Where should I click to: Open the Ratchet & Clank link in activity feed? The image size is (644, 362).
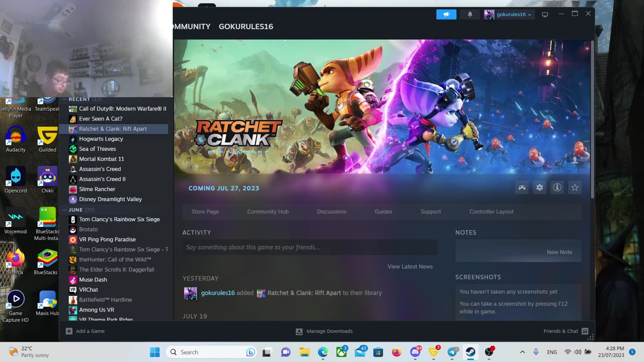tap(304, 293)
